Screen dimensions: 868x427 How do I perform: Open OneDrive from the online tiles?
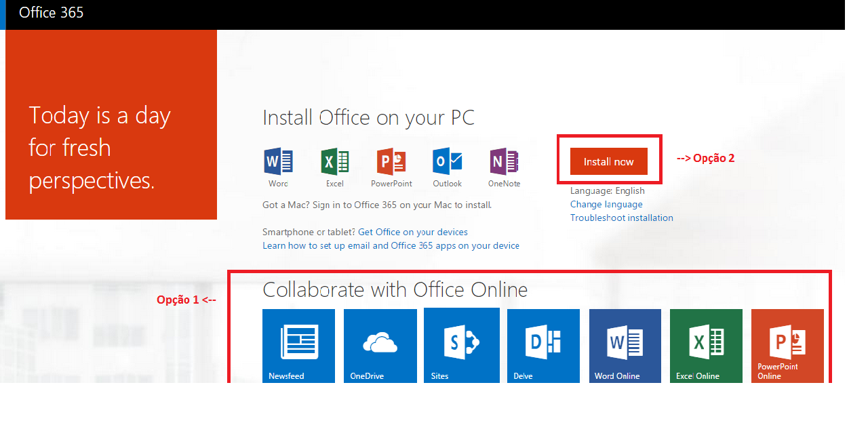point(380,346)
